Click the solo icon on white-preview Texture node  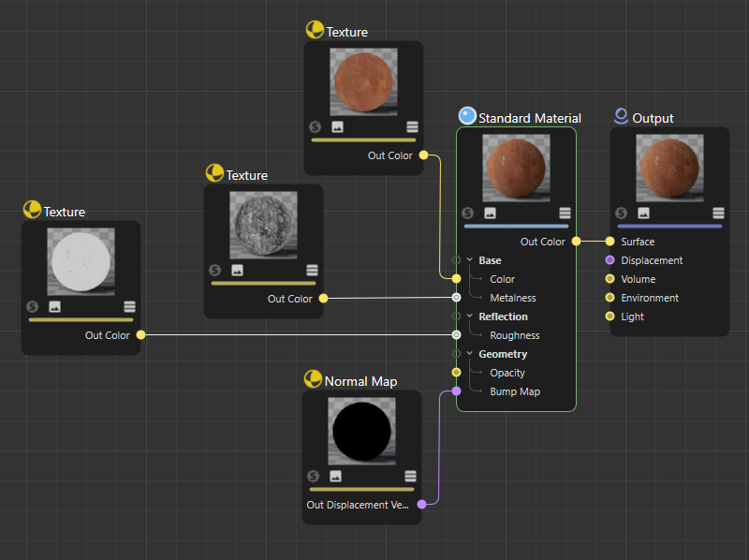click(x=33, y=307)
